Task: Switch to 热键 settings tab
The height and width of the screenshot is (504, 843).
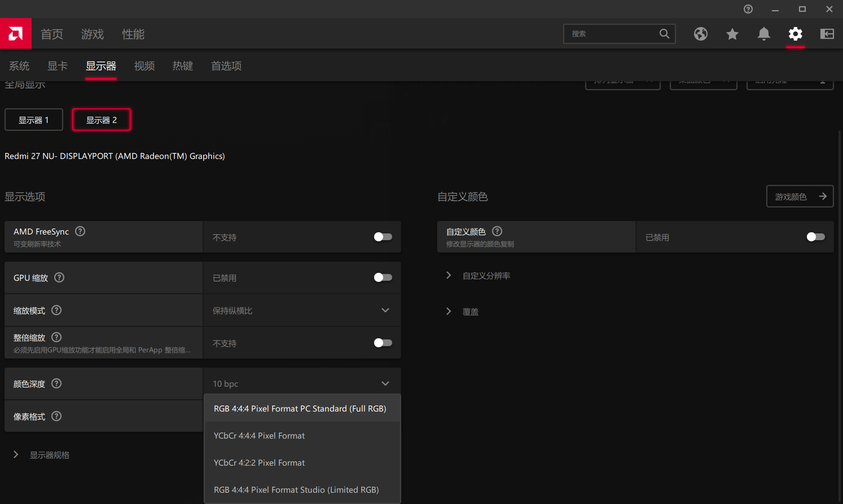Action: 183,66
